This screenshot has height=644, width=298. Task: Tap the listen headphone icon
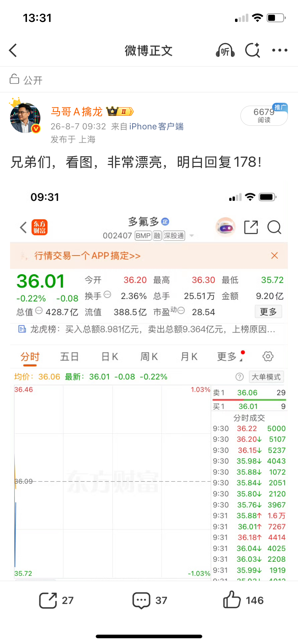tap(225, 51)
